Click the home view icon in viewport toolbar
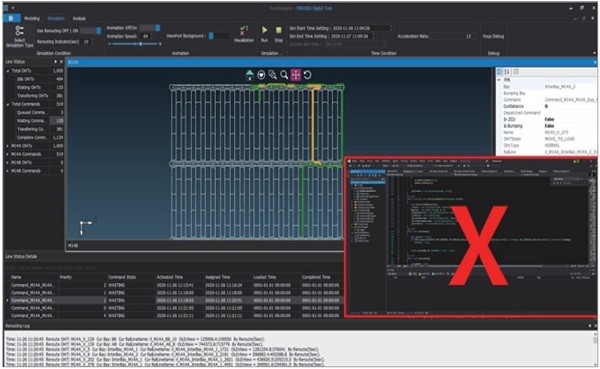Screen dimensions: 600x369 pos(249,75)
